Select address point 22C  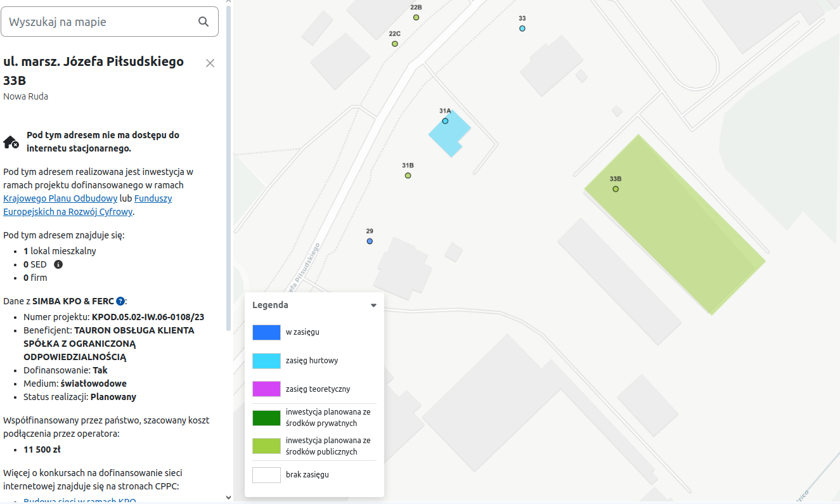[395, 44]
